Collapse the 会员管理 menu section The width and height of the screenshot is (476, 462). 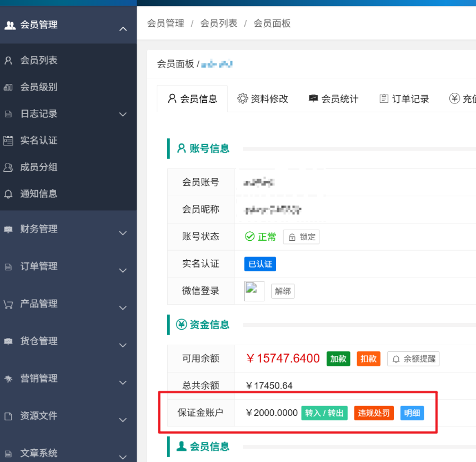click(x=123, y=29)
